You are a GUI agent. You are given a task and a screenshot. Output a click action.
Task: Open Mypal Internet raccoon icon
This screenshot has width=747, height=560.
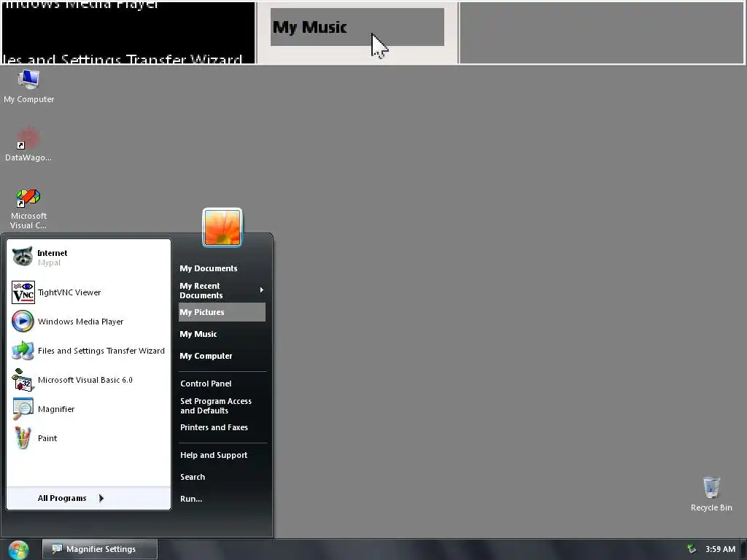pos(23,257)
